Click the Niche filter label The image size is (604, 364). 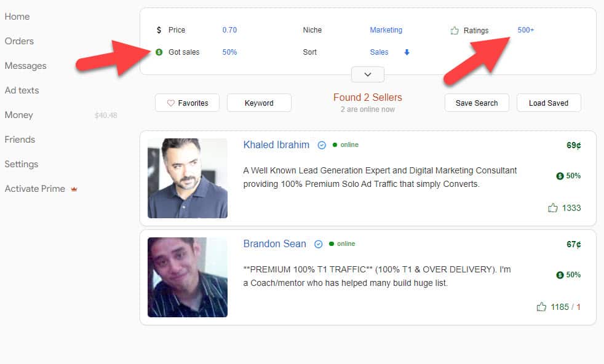coord(312,30)
